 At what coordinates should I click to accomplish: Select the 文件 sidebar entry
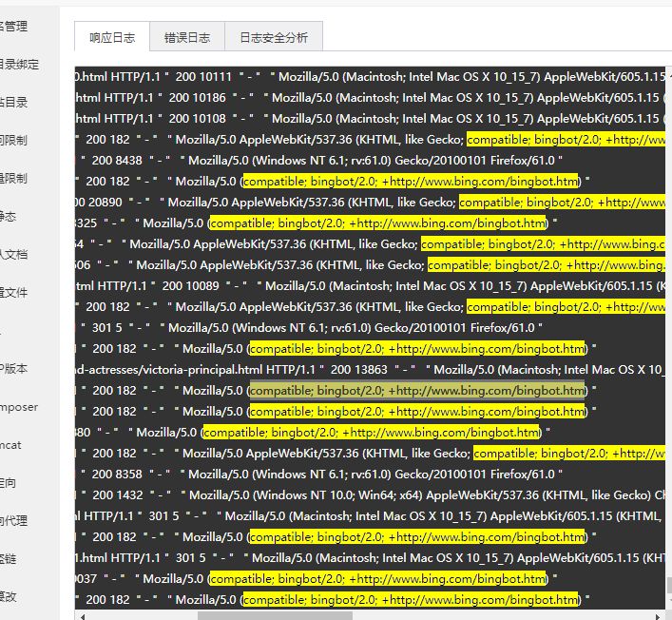[13, 293]
